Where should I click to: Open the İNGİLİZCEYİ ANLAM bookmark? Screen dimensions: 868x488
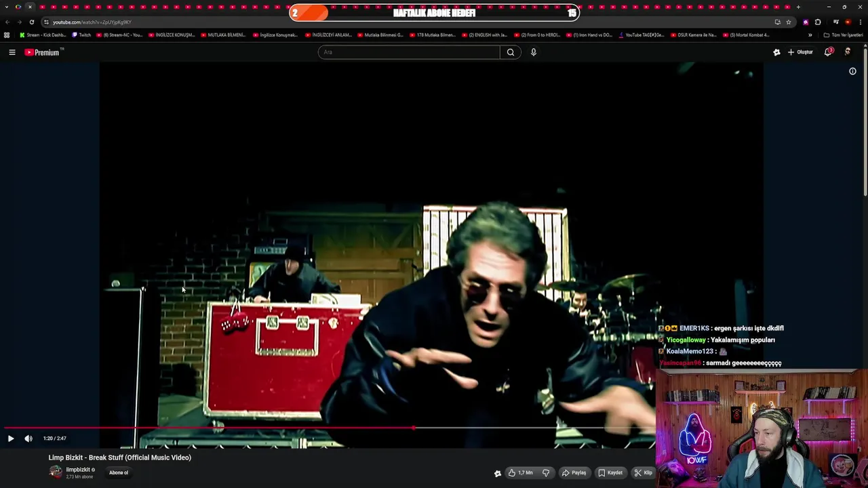click(x=328, y=35)
